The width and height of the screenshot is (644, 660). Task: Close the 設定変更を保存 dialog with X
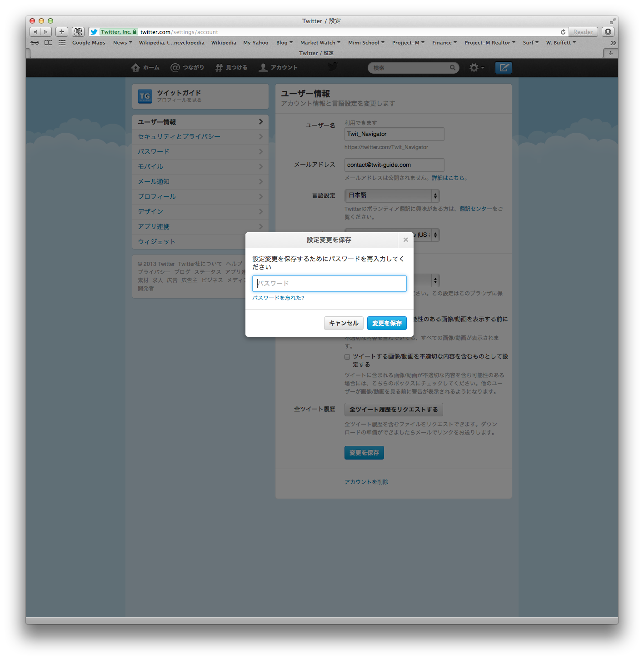pos(406,240)
